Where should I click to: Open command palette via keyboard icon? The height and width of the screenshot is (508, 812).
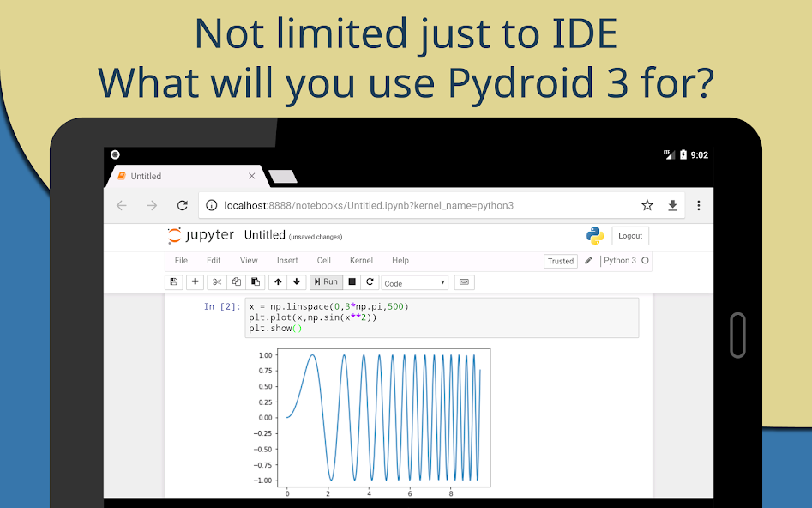pyautogui.click(x=463, y=281)
